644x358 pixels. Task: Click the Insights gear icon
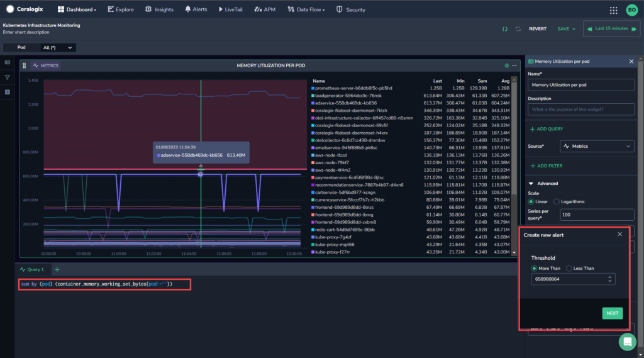[148, 9]
